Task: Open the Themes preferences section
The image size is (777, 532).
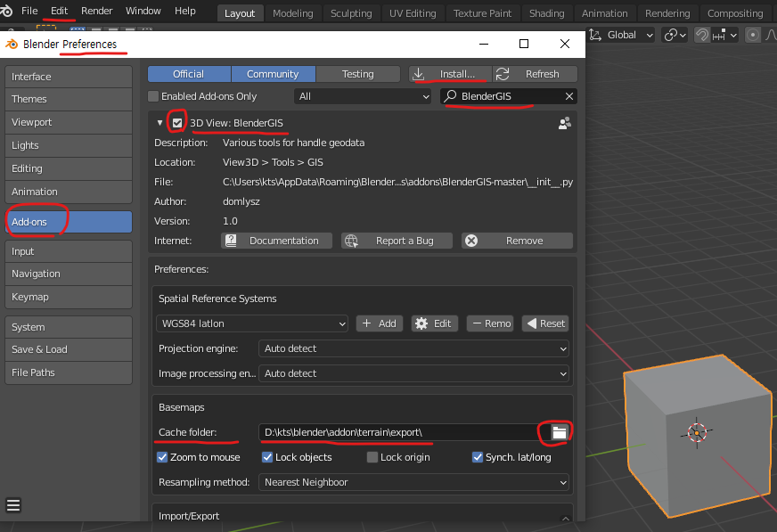Action: pyautogui.click(x=69, y=99)
